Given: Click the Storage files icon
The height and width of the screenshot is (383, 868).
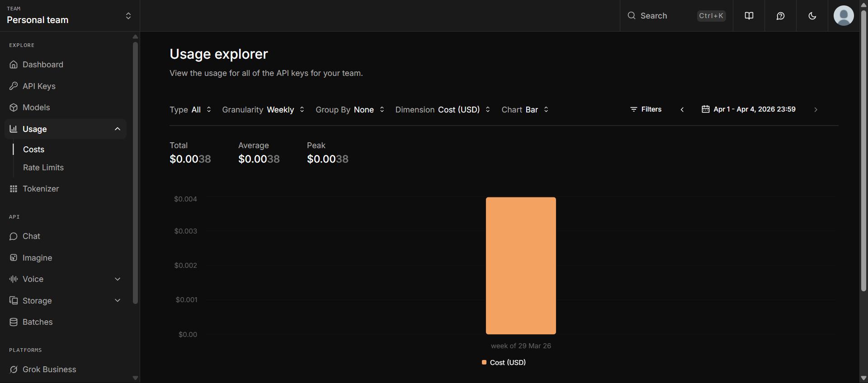Looking at the screenshot, I should 14,300.
